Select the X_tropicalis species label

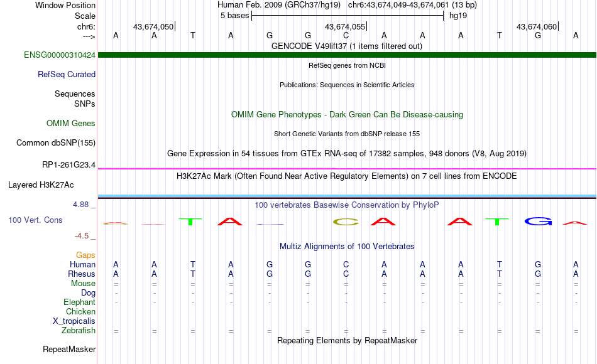(74, 321)
